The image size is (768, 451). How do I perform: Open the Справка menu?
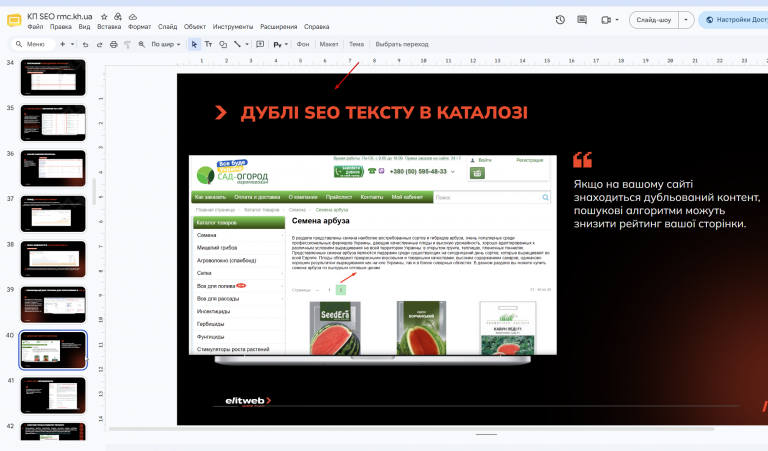(x=316, y=26)
